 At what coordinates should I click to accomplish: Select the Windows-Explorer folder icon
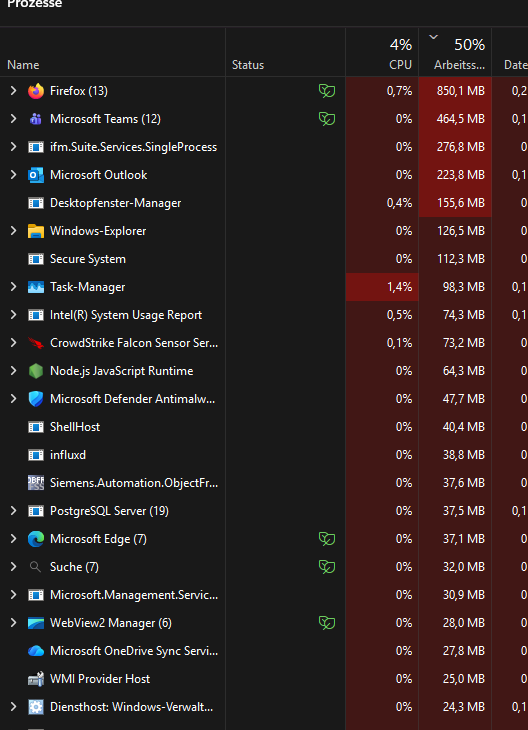(36, 231)
